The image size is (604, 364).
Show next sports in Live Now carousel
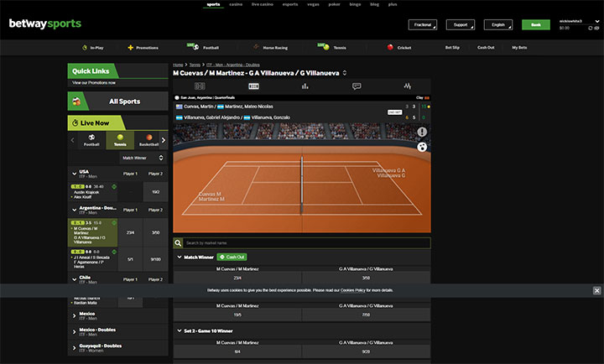164,140
